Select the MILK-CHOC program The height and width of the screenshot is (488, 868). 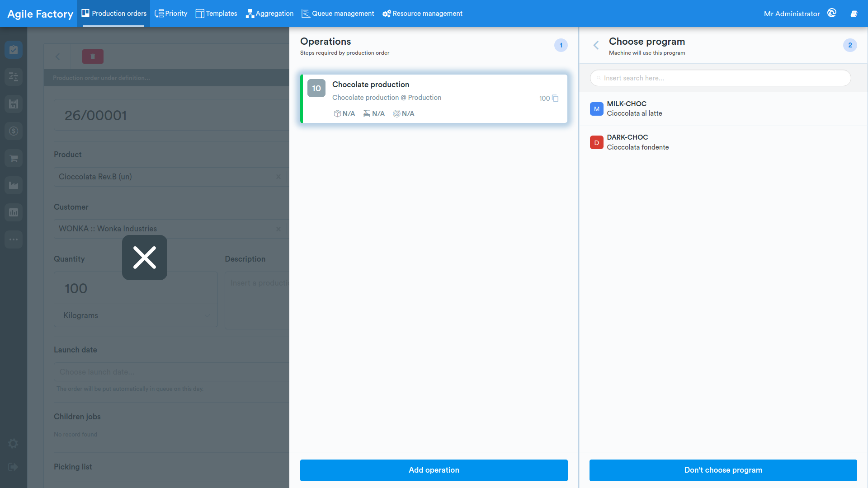723,109
